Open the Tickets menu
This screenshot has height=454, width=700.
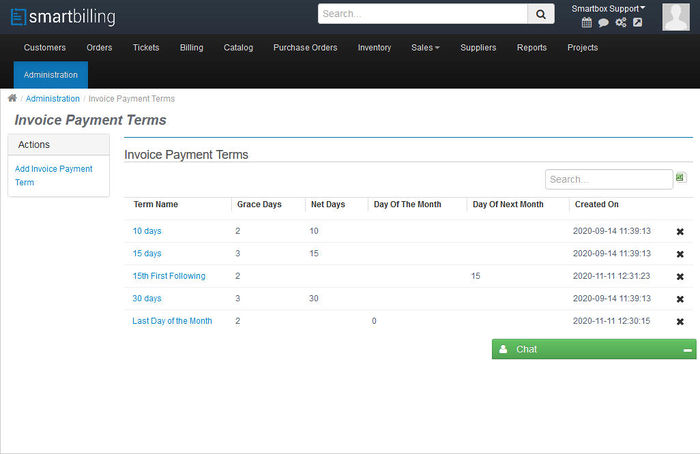[x=146, y=47]
